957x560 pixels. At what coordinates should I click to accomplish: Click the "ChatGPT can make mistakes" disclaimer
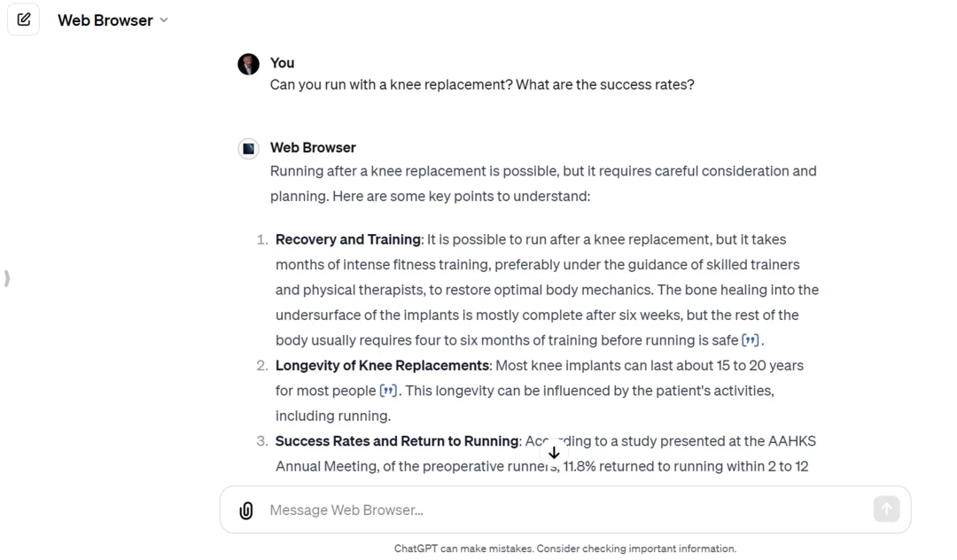point(564,548)
